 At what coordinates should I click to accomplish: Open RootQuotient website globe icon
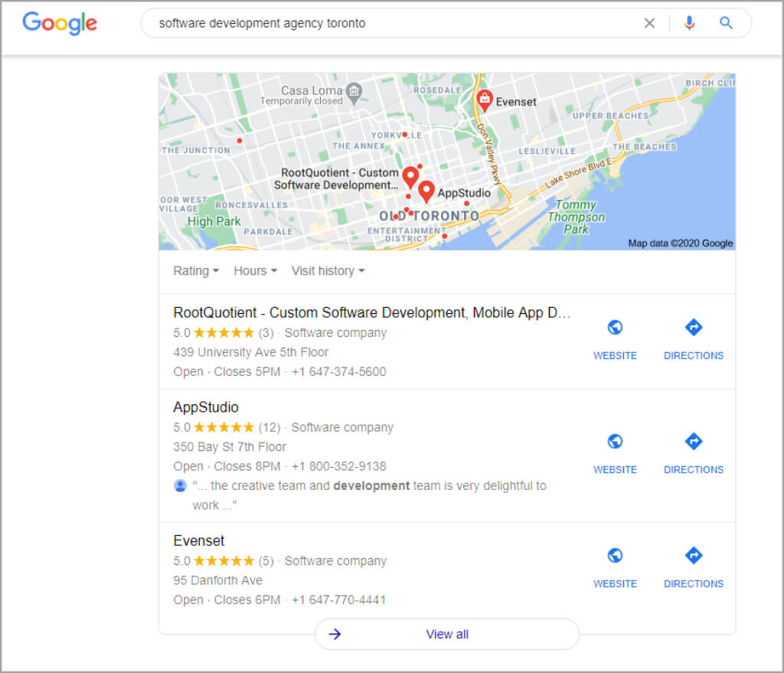[x=615, y=328]
